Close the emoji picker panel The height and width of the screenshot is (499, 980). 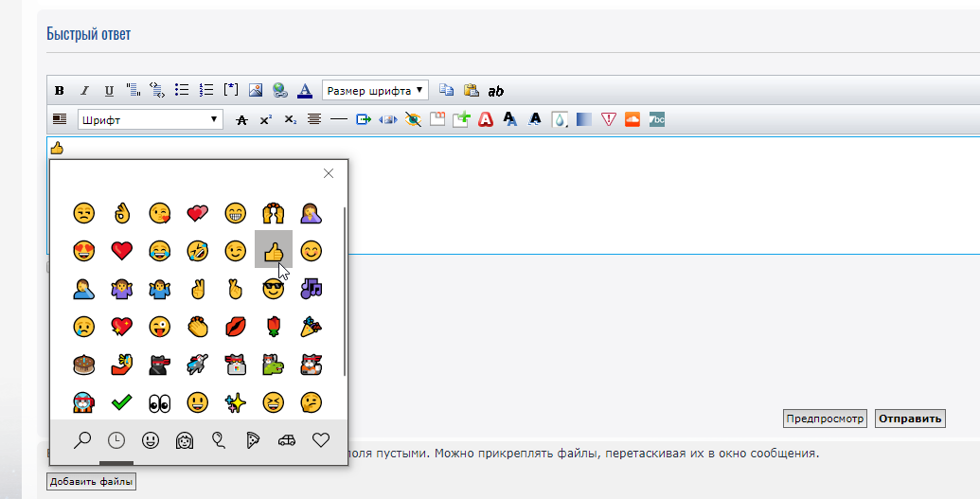329,173
